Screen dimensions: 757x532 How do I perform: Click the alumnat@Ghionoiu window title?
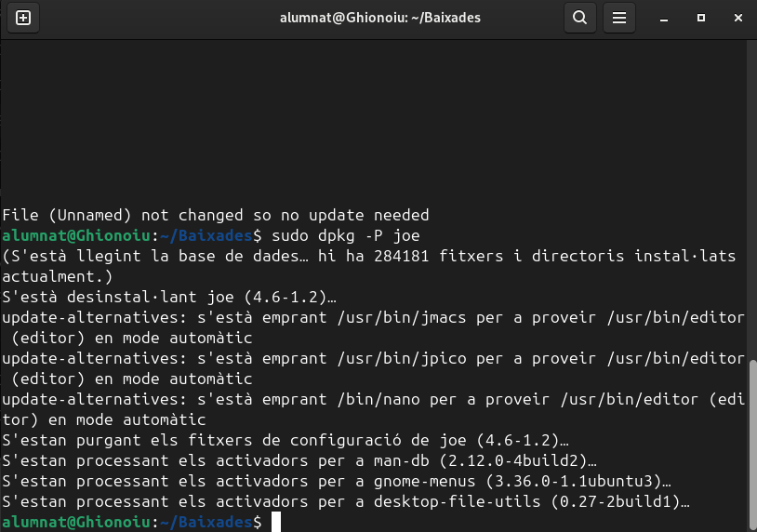click(380, 18)
